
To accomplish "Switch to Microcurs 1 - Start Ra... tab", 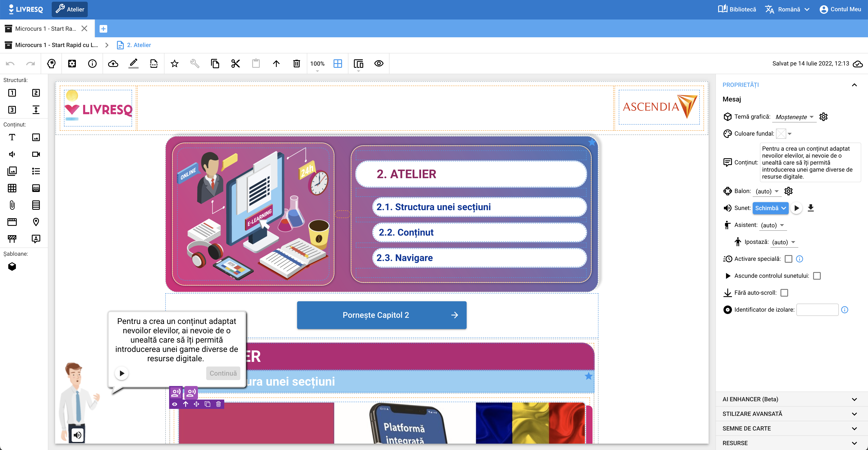I will click(x=46, y=29).
